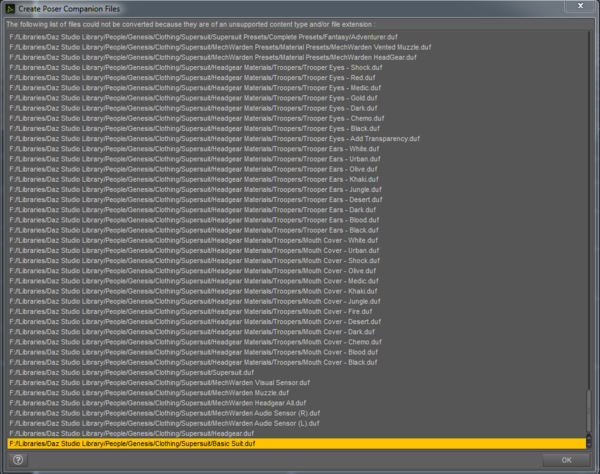Select the Mouth Cover - Desert.duf row
The height and width of the screenshot is (474, 600).
[x=297, y=322]
